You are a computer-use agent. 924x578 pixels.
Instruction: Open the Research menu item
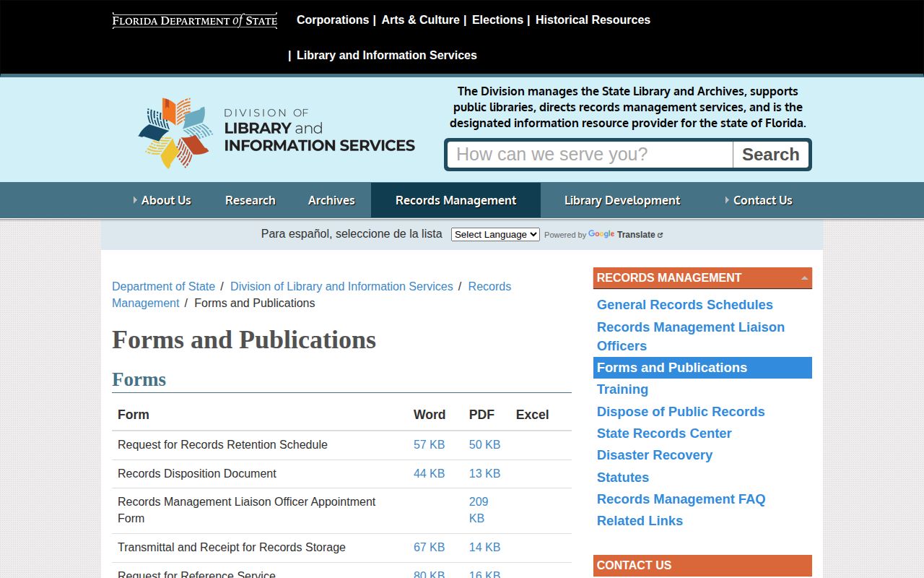coord(250,200)
